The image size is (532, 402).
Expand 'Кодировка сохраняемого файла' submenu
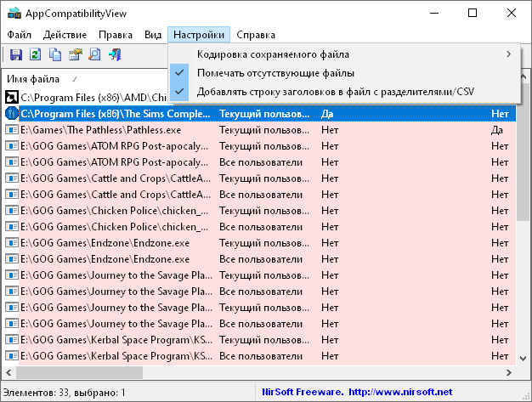[x=344, y=54]
